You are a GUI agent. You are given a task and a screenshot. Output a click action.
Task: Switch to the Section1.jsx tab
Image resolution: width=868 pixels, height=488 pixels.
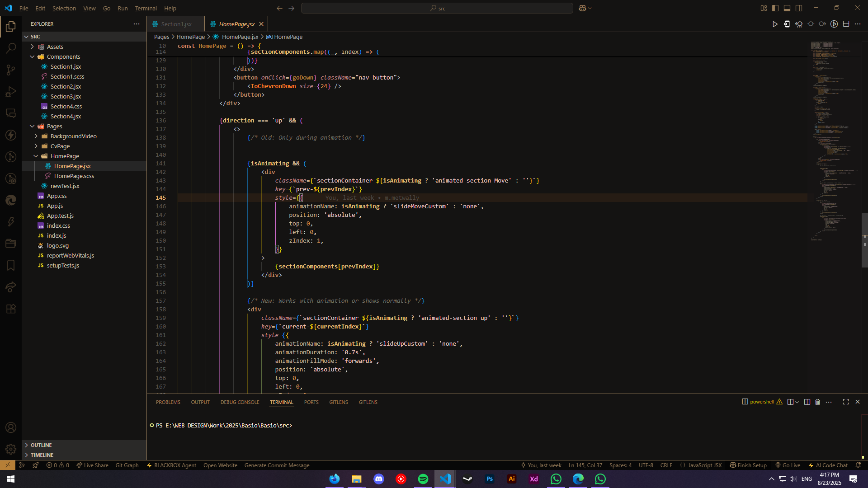pyautogui.click(x=176, y=24)
